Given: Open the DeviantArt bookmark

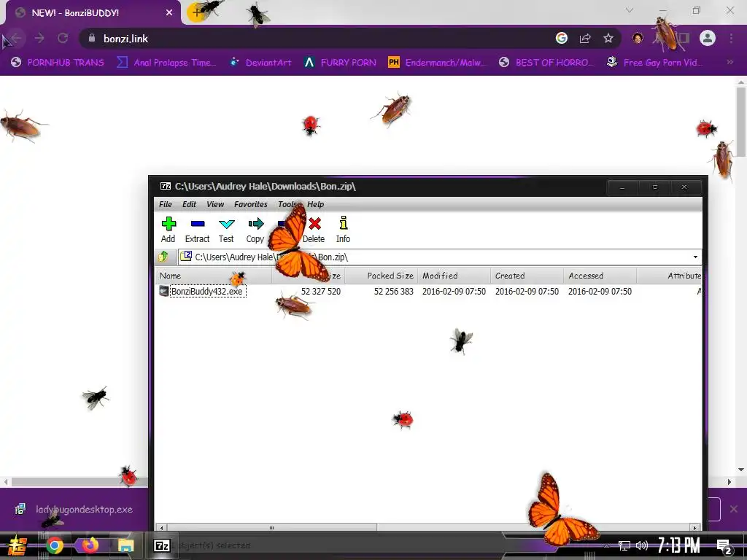Looking at the screenshot, I should 260,63.
